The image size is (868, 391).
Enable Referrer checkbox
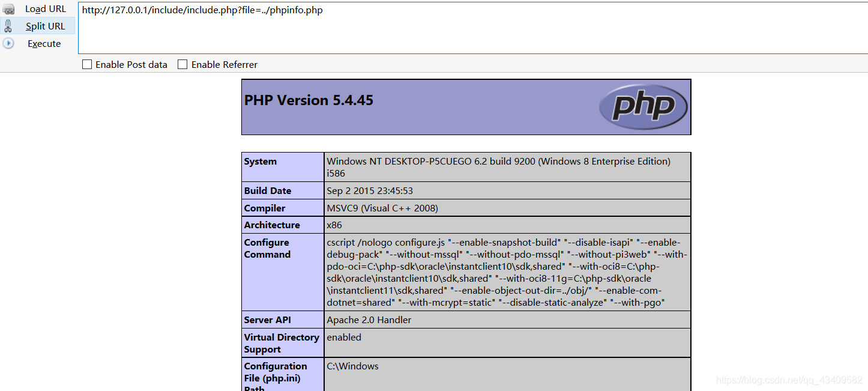182,64
